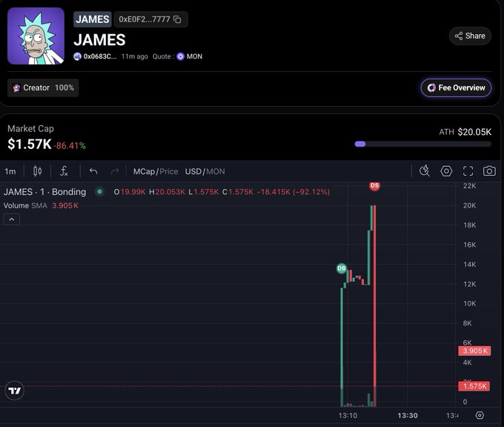Screen dimensions: 504x427
Task: Click the Share button
Action: pos(470,36)
